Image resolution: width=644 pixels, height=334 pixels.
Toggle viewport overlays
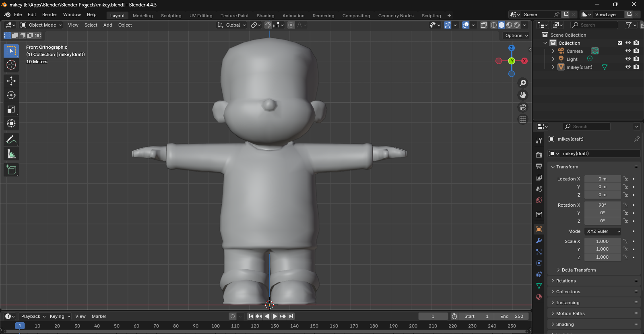pos(466,25)
